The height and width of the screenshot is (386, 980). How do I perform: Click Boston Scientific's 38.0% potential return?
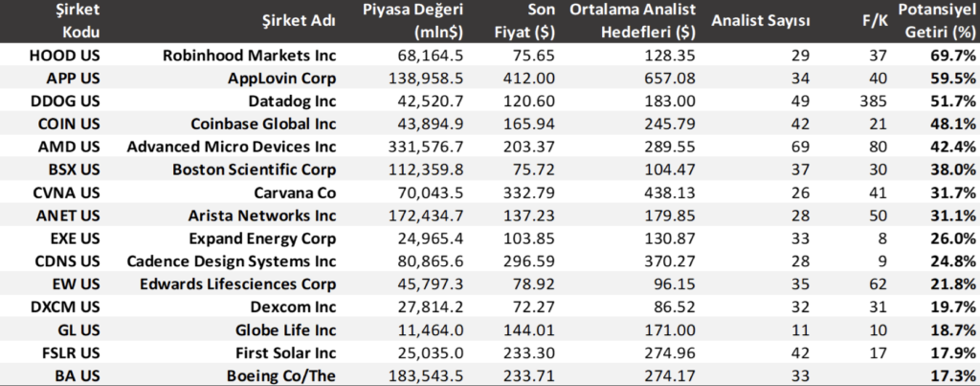951,170
